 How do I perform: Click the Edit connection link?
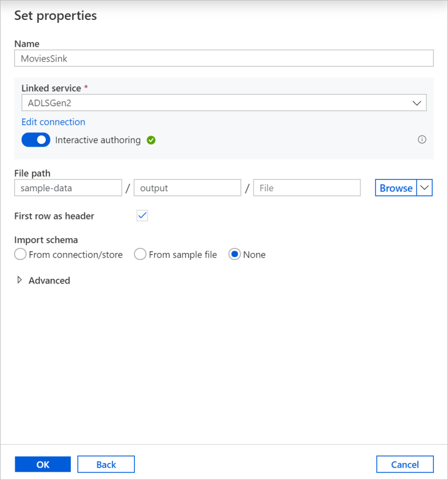53,122
